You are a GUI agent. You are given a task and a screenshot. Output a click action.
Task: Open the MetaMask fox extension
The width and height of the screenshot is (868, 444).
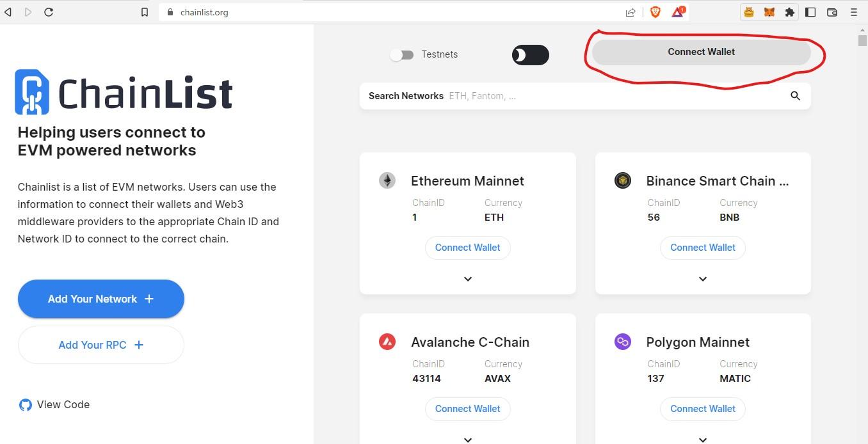tap(769, 12)
